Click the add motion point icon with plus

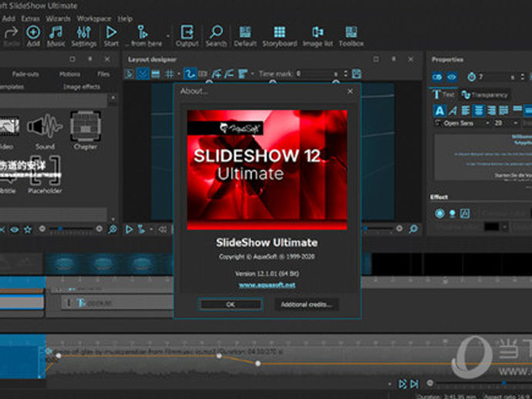[216, 74]
